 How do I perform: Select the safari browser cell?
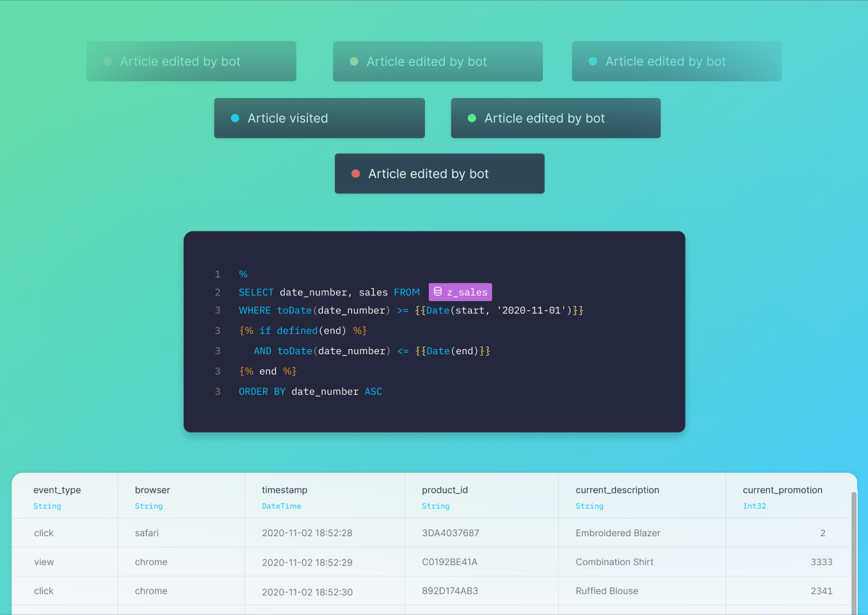click(147, 533)
